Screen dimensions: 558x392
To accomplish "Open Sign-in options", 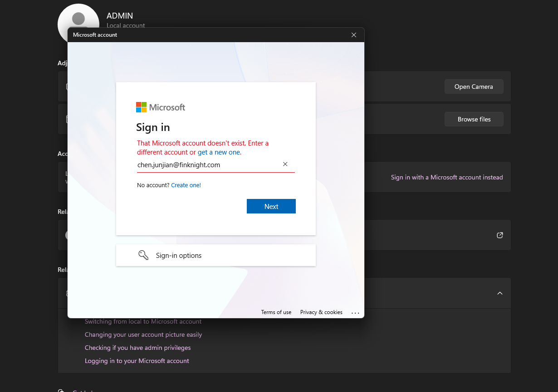I will [x=216, y=255].
